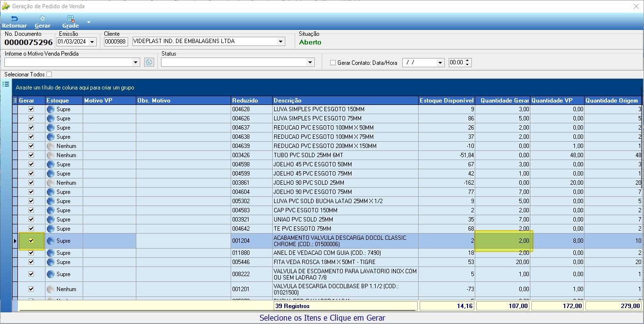The image size is (644, 324).
Task: Open the Emissão date picker dropdown
Action: pos(92,42)
